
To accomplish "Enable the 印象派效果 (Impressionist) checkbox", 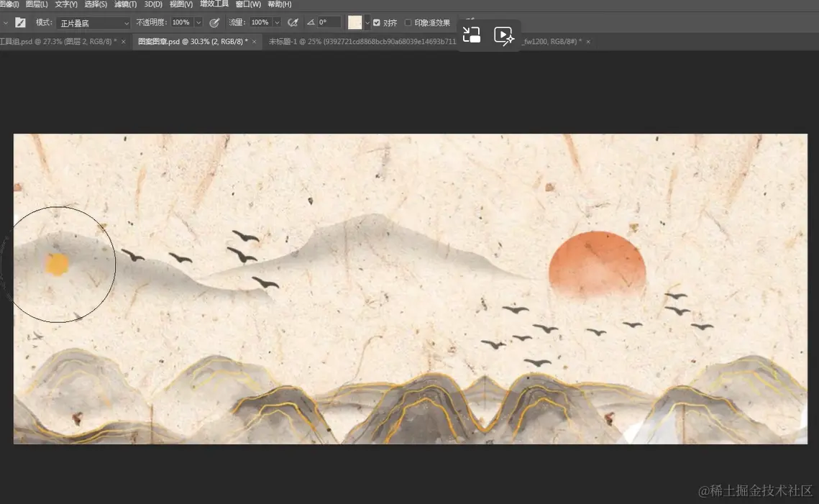I will tap(408, 22).
